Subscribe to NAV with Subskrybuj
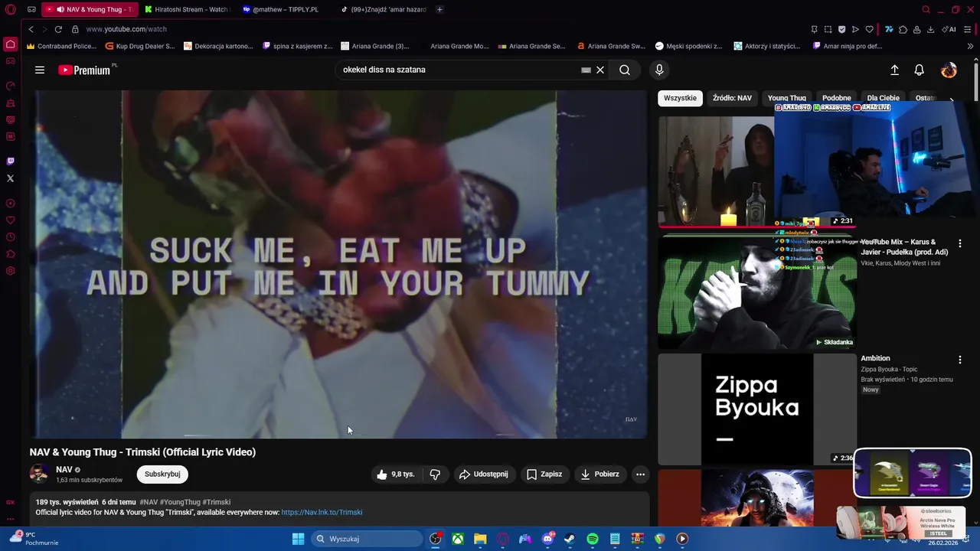 pos(162,474)
